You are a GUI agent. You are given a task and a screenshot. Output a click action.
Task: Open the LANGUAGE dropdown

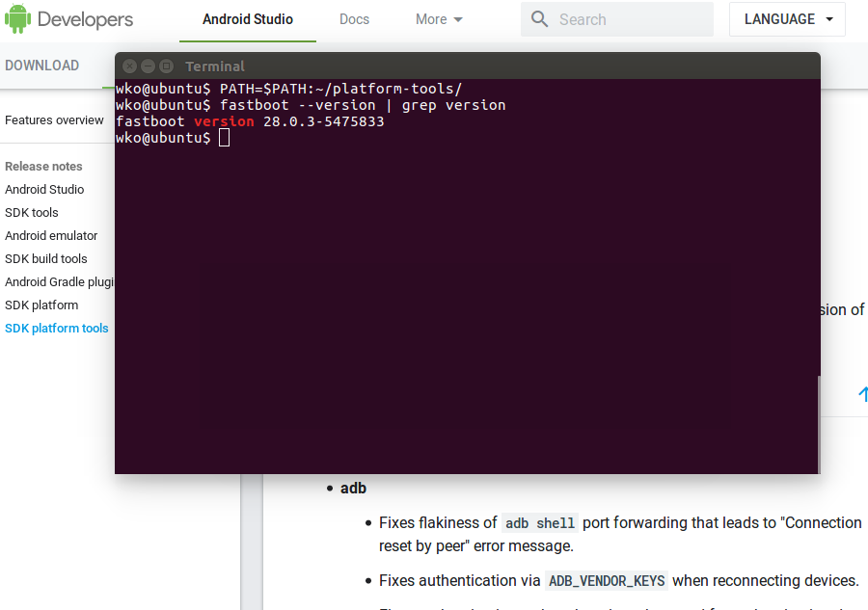click(x=787, y=19)
